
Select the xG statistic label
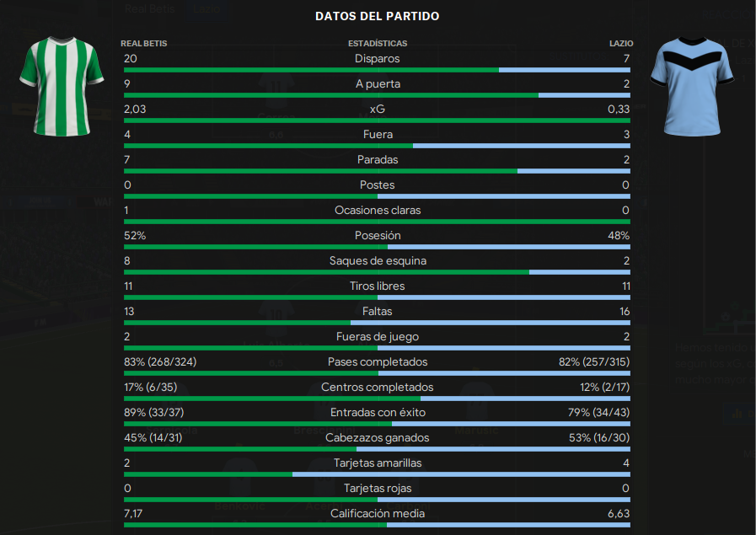click(377, 110)
